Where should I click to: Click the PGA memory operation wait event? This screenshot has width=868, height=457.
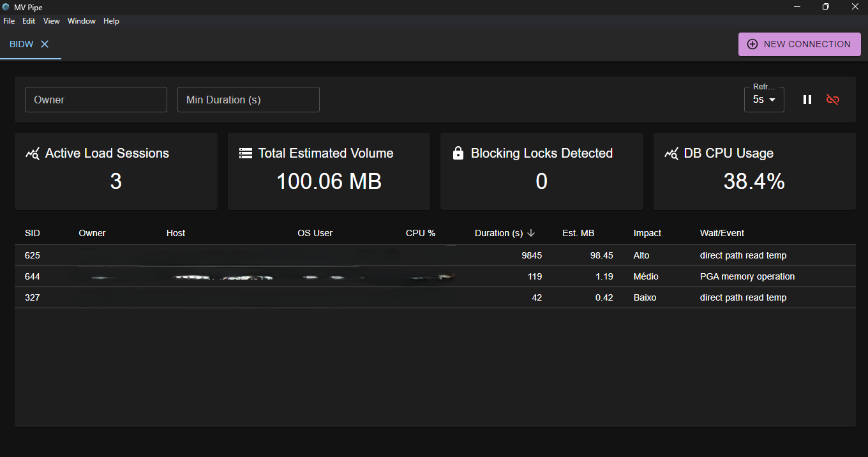coord(747,276)
